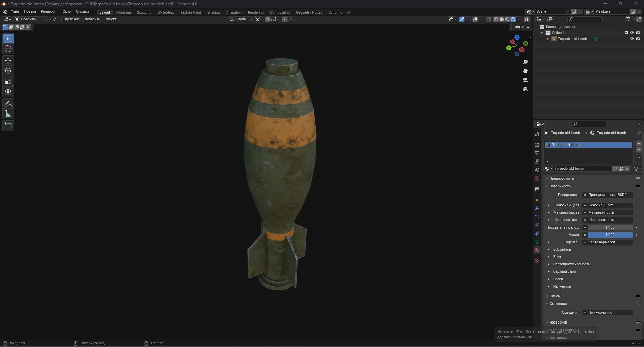Image resolution: width=644 pixels, height=347 pixels.
Task: Open the Modifiers properties tab
Action: tap(537, 208)
